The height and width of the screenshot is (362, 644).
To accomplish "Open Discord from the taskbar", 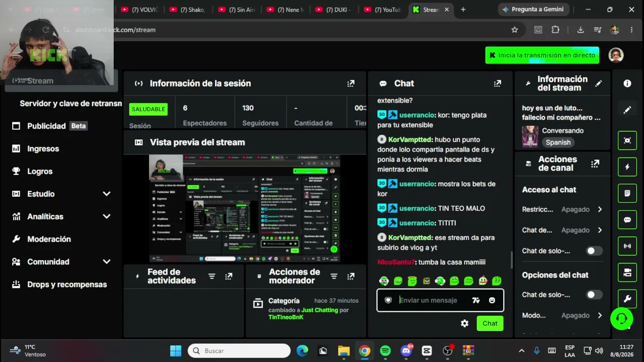I will point(406,350).
